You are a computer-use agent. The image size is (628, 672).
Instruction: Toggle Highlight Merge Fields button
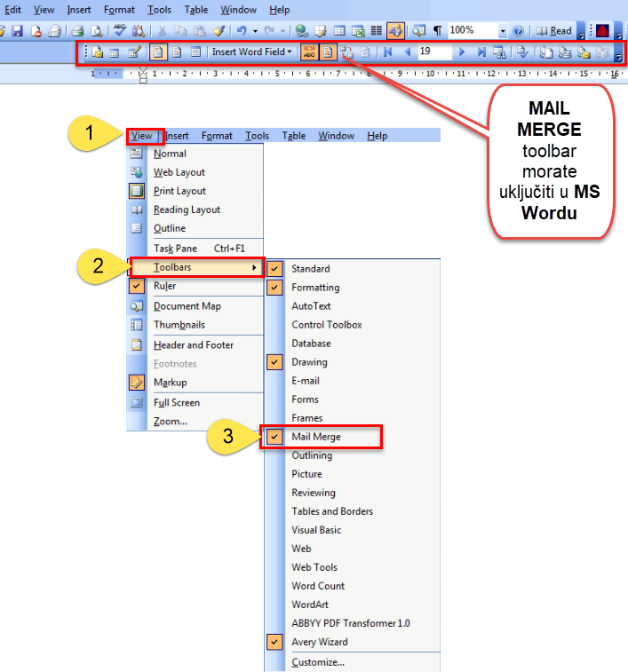tap(328, 52)
